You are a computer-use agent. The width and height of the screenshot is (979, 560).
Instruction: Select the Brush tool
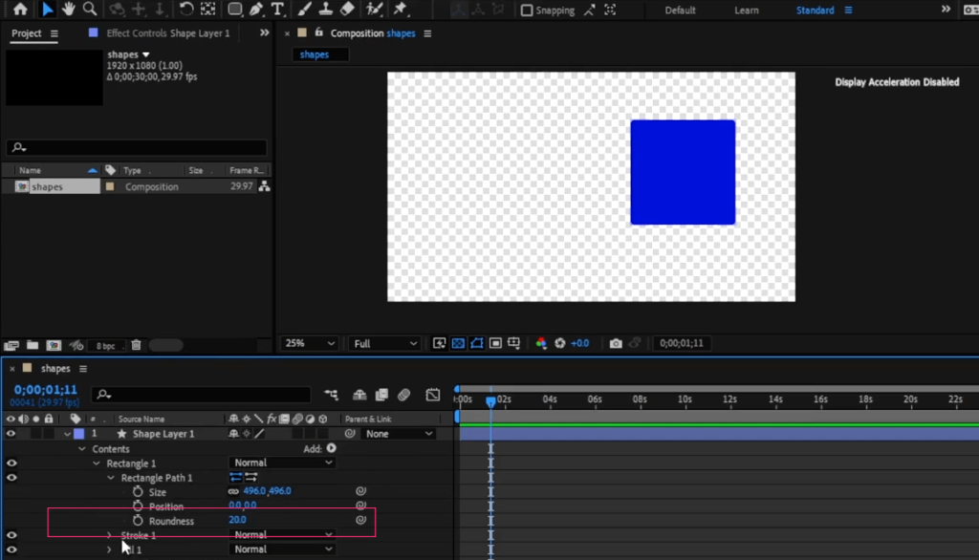(304, 10)
